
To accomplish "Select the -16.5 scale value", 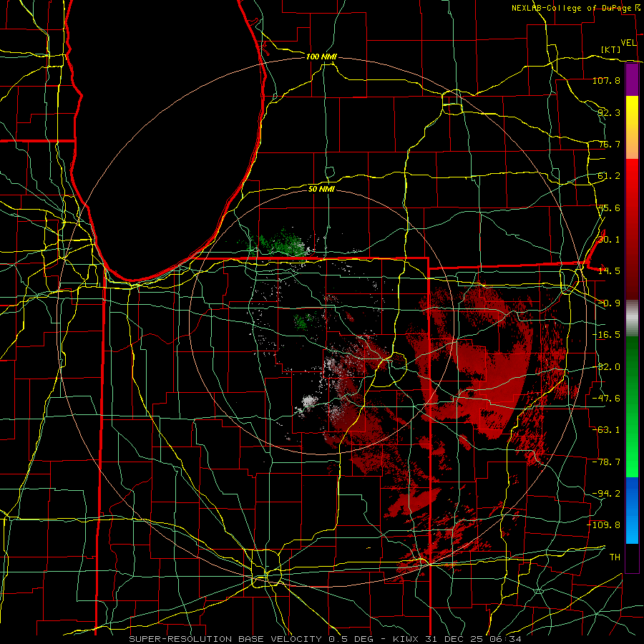I will [x=606, y=335].
